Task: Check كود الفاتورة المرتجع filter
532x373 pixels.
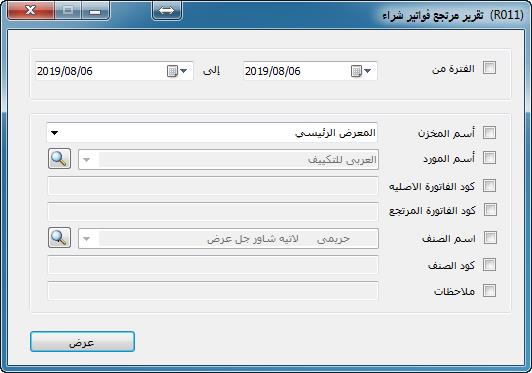Action: point(490,210)
